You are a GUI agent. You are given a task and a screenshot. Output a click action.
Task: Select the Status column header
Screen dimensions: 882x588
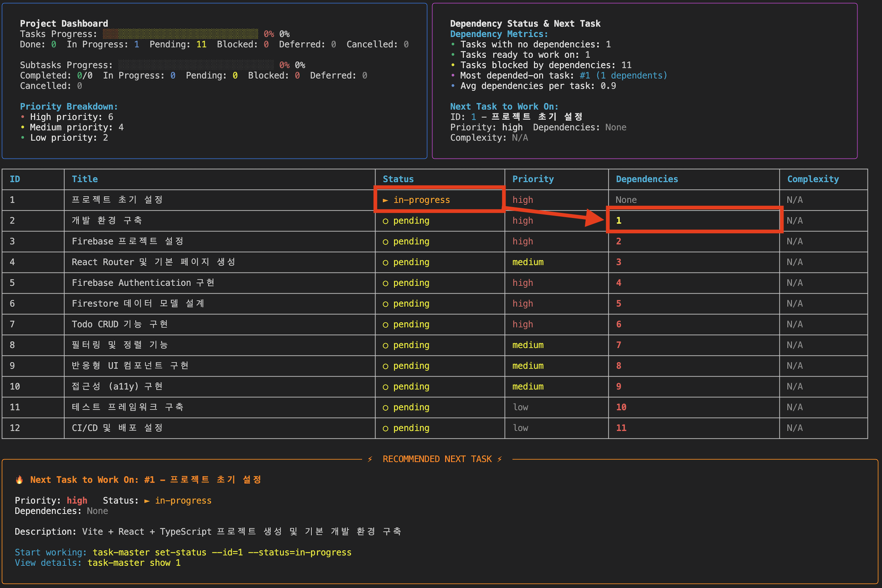tap(398, 179)
